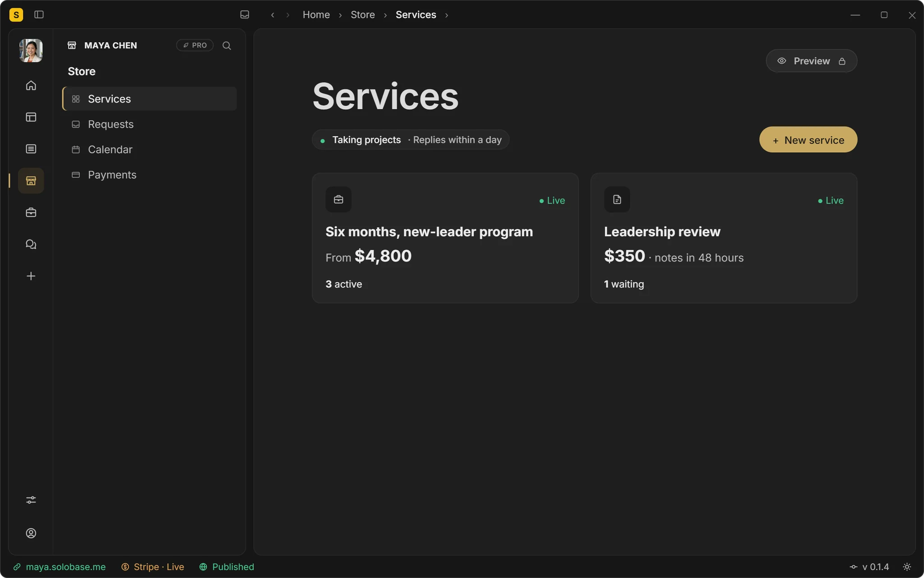Open the sliders settings icon
The width and height of the screenshot is (924, 578).
pos(31,500)
